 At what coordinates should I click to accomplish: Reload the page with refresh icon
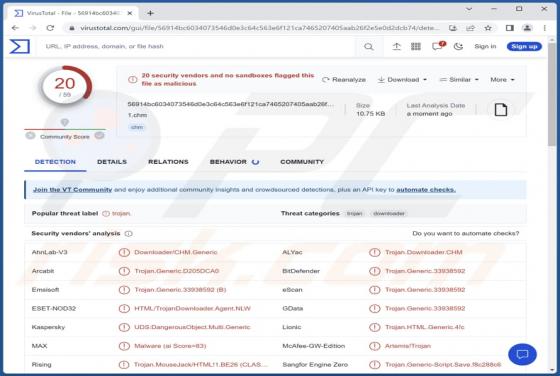(50, 28)
